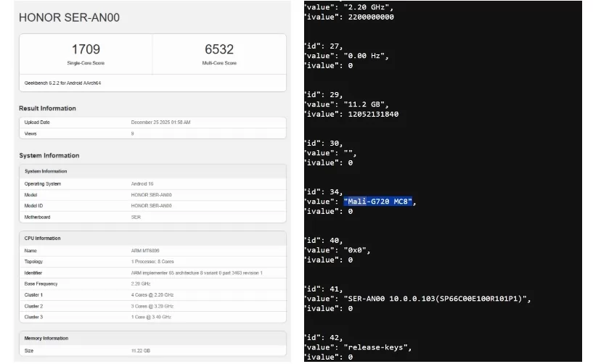This screenshot has width=593, height=364.
Task: Select the ARM MT6899 processor name
Action: click(147, 251)
